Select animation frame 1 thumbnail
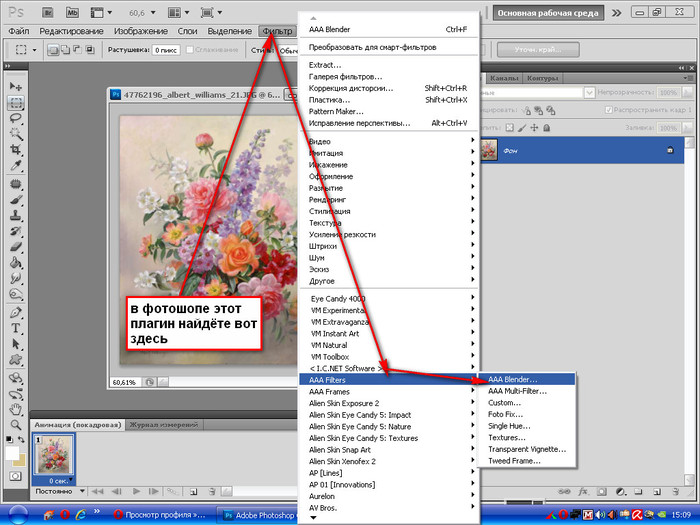This screenshot has height=525, width=700. coord(54,454)
